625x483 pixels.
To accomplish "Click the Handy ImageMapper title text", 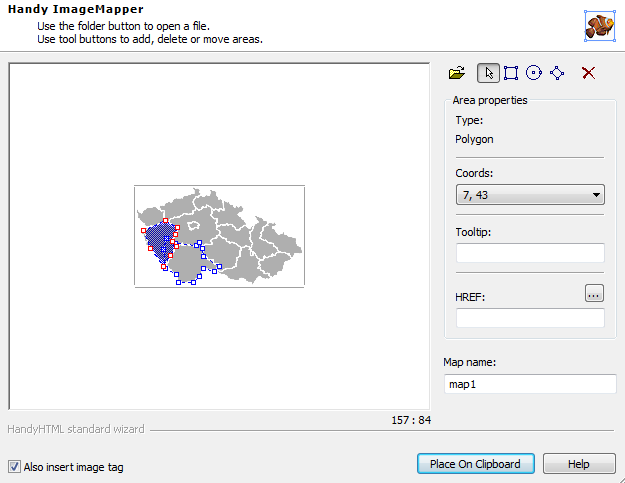I will coord(76,9).
